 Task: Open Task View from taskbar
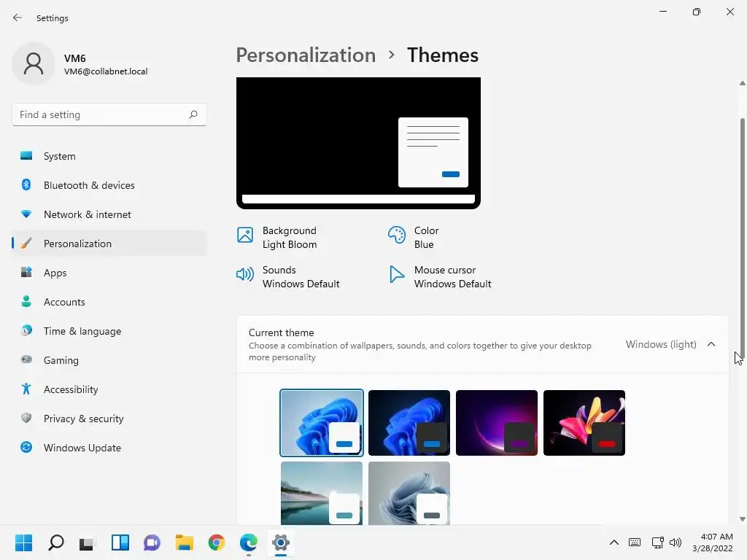[x=87, y=542]
